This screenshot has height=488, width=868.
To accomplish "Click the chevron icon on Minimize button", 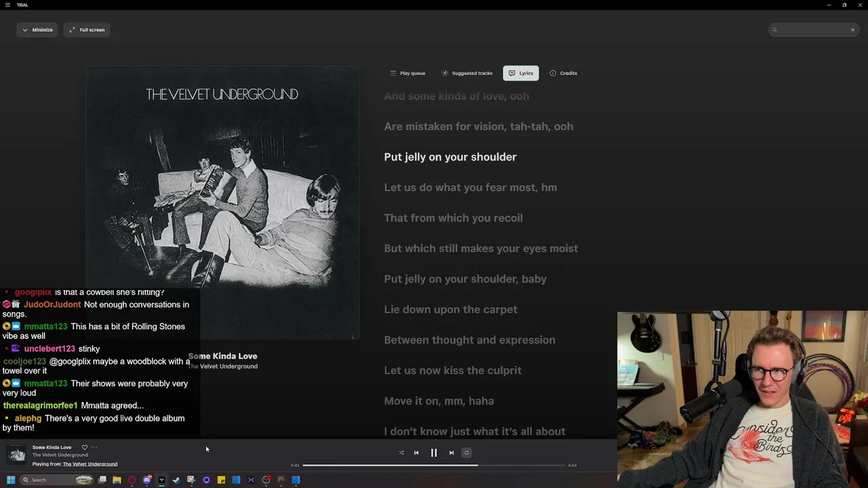I will coord(25,30).
